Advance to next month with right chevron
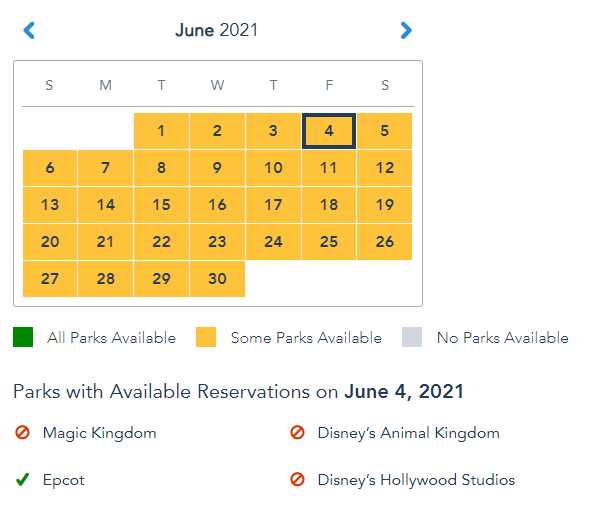 click(x=406, y=30)
